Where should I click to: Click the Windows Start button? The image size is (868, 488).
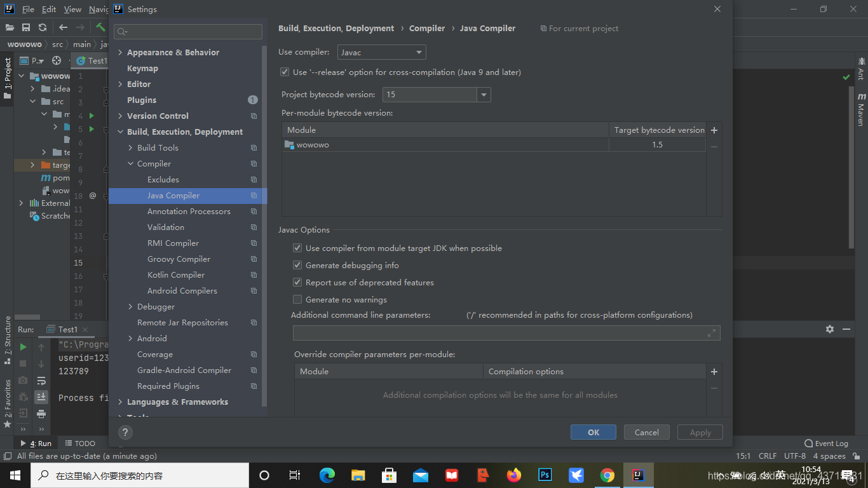click(x=15, y=475)
